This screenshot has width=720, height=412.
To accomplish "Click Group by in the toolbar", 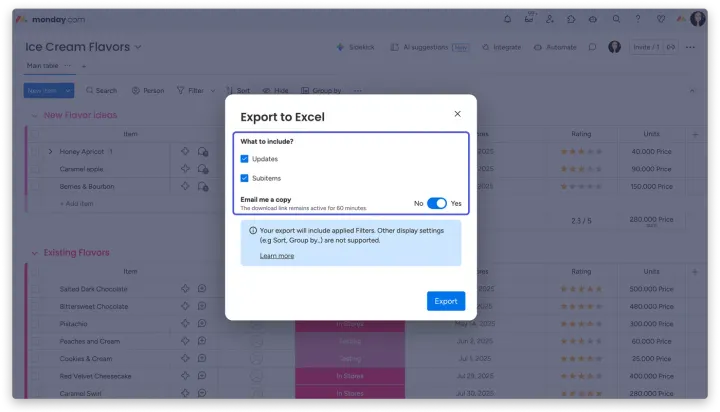I will [321, 90].
